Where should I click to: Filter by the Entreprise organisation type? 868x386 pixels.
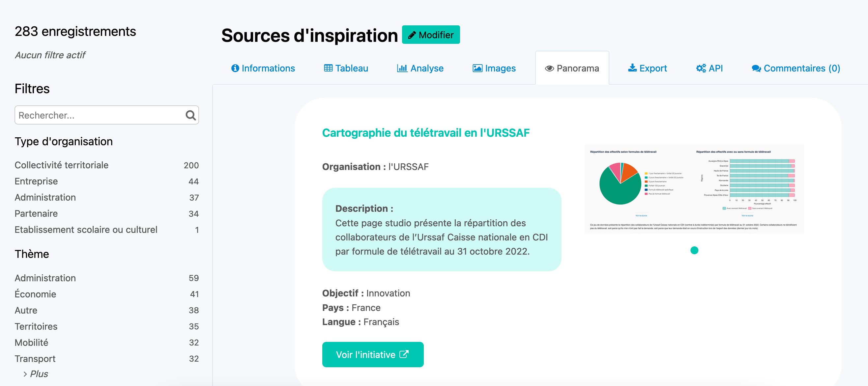36,181
